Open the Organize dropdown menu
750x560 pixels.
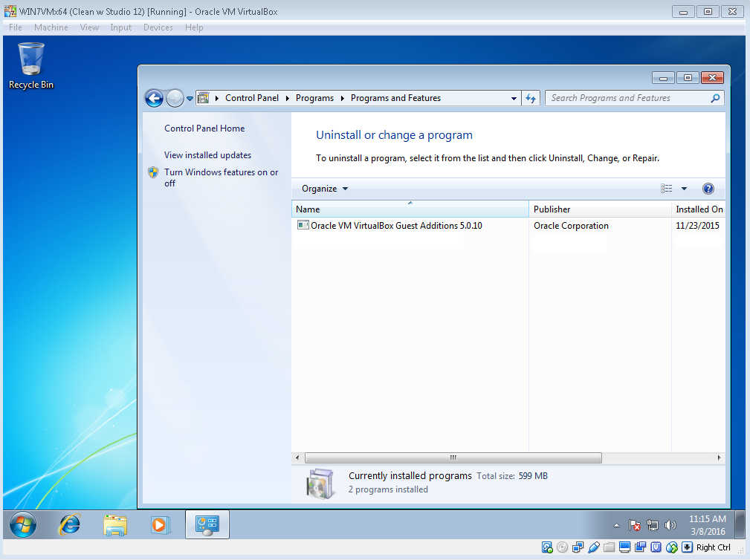(322, 188)
